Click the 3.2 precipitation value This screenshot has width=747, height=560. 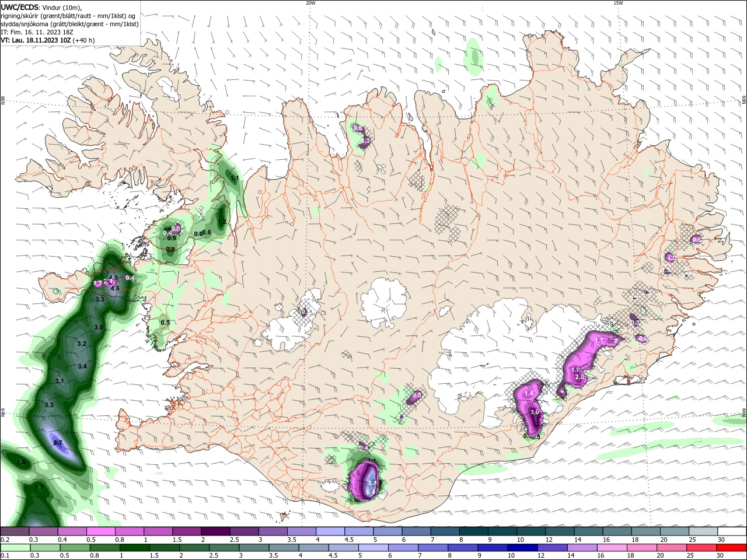(x=82, y=344)
